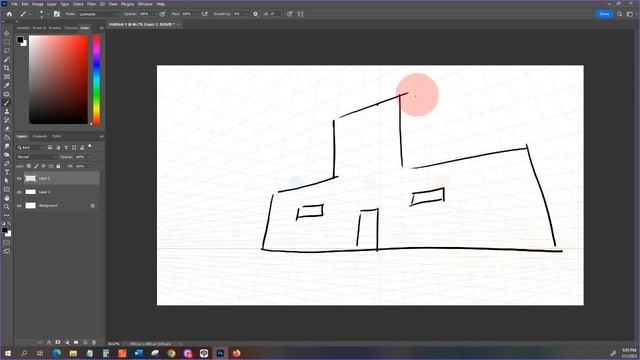Screen dimensions: 640x360
Task: Select the Crop tool
Action: pos(7,68)
